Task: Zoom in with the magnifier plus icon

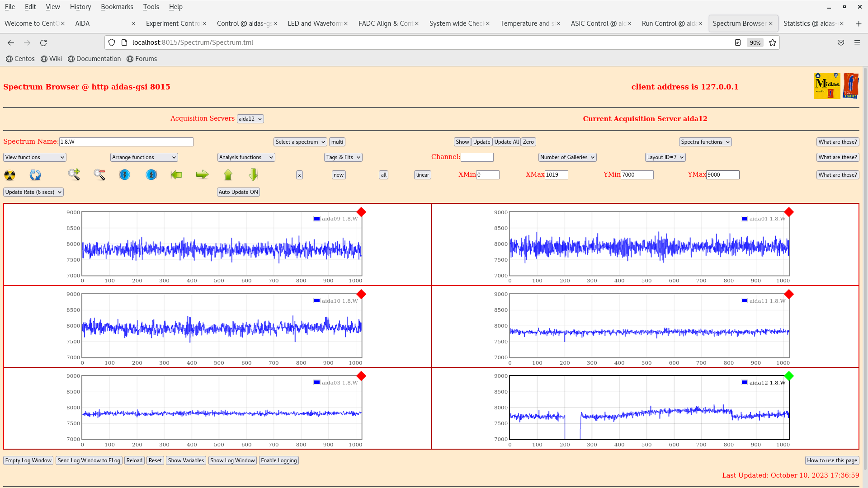Action: coord(74,175)
